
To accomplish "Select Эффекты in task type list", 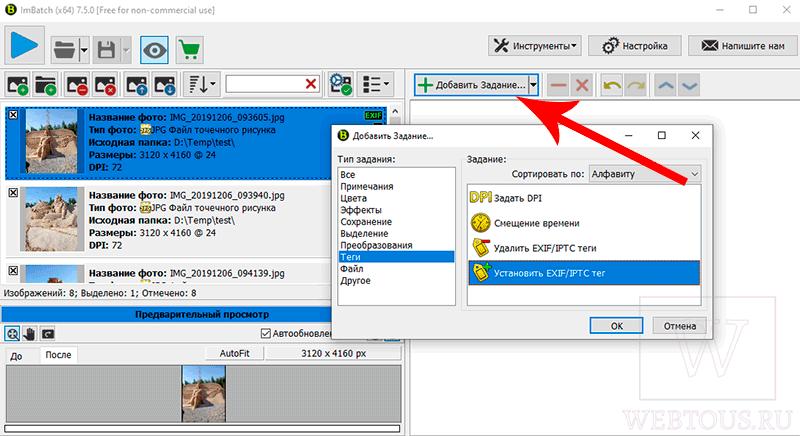I will pos(361,210).
